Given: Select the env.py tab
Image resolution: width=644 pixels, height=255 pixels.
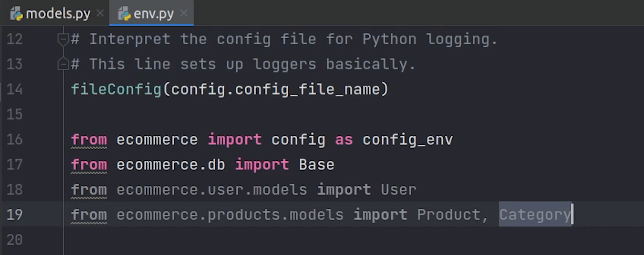Looking at the screenshot, I should 153,14.
